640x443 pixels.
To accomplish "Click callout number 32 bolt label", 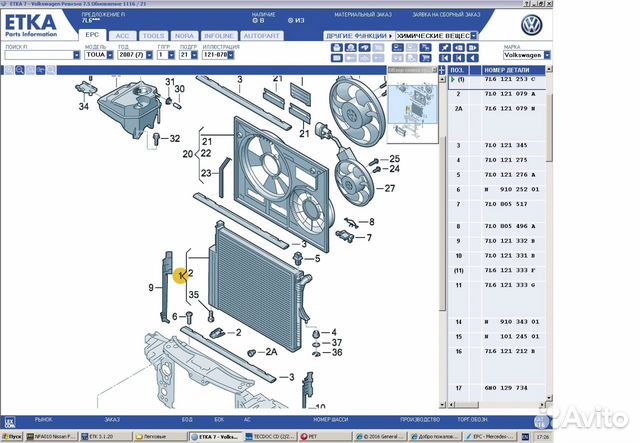I will [175, 138].
